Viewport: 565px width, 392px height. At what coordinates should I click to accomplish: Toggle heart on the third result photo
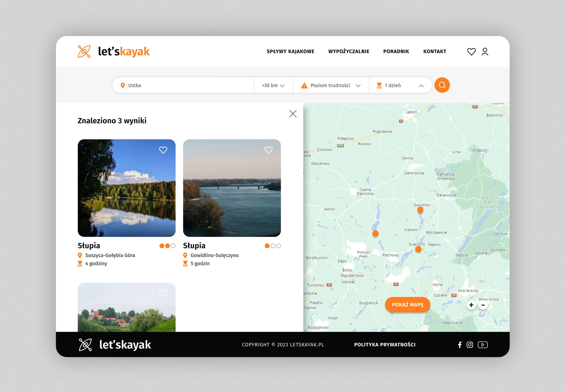(x=163, y=293)
